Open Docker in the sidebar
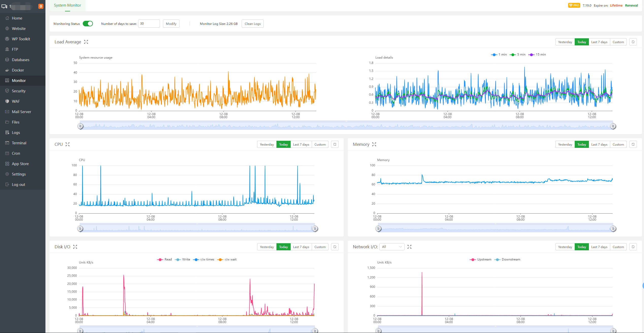Viewport: 644px width, 333px height. (18, 70)
